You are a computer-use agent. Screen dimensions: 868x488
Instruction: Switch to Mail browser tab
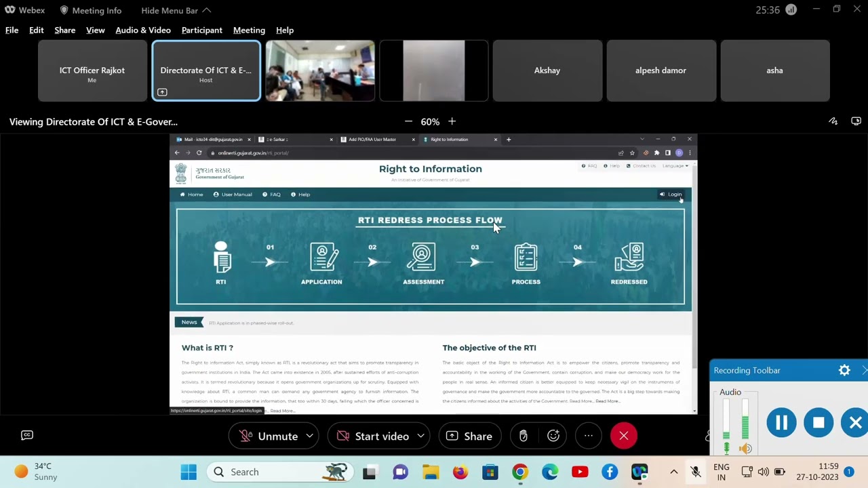212,139
